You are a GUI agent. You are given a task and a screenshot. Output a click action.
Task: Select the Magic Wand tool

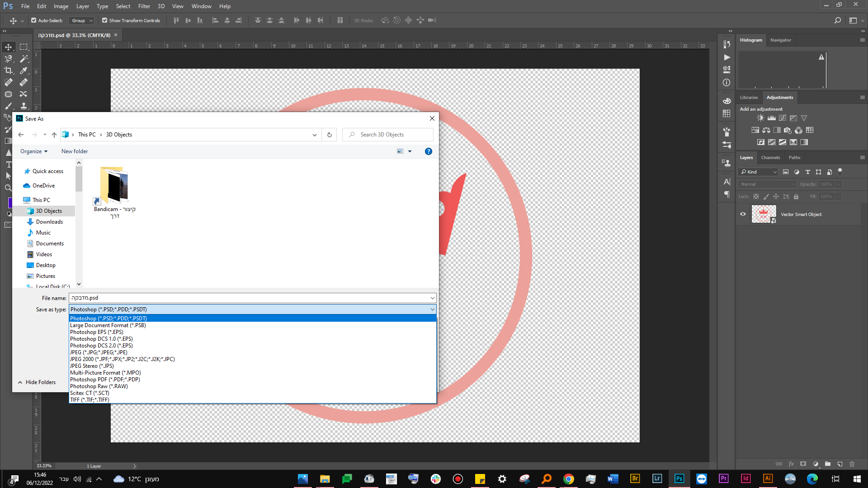(x=24, y=59)
